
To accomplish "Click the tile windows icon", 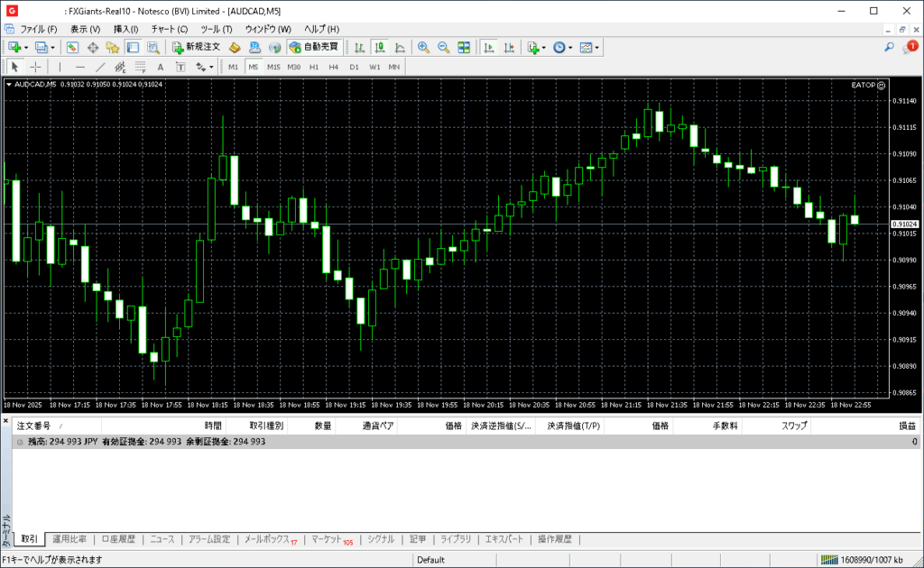I will pyautogui.click(x=464, y=47).
